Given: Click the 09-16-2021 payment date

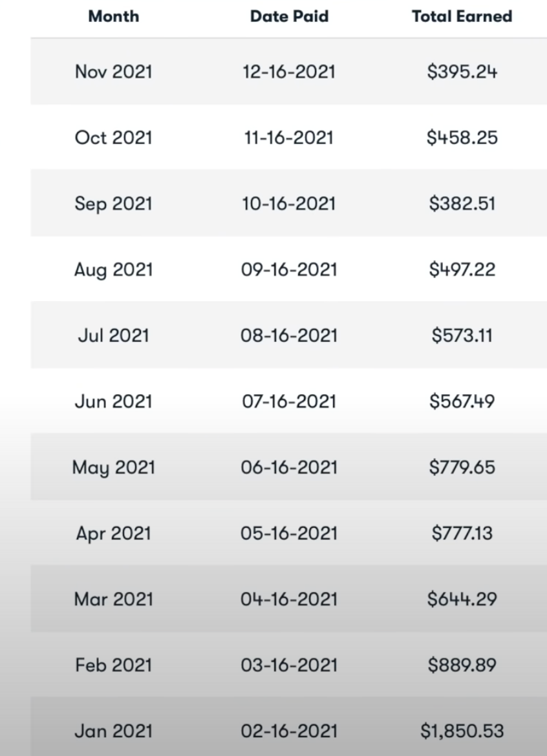Looking at the screenshot, I should click(289, 269).
